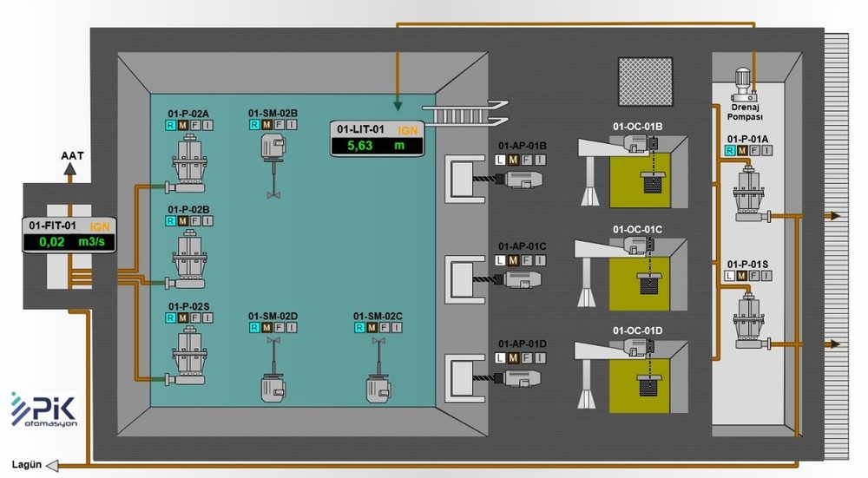Click the 5,63 m level reading
The height and width of the screenshot is (478, 868).
(377, 146)
